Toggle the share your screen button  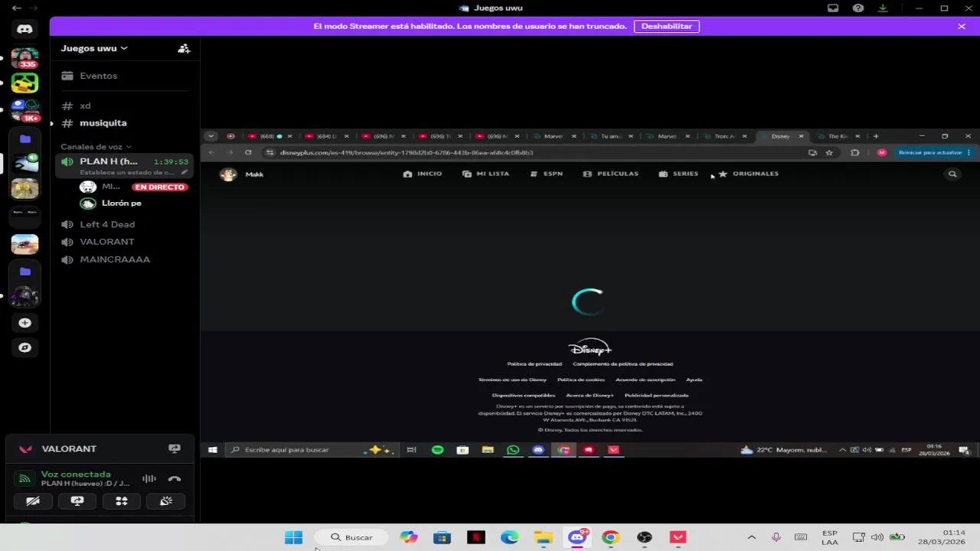coord(77,501)
